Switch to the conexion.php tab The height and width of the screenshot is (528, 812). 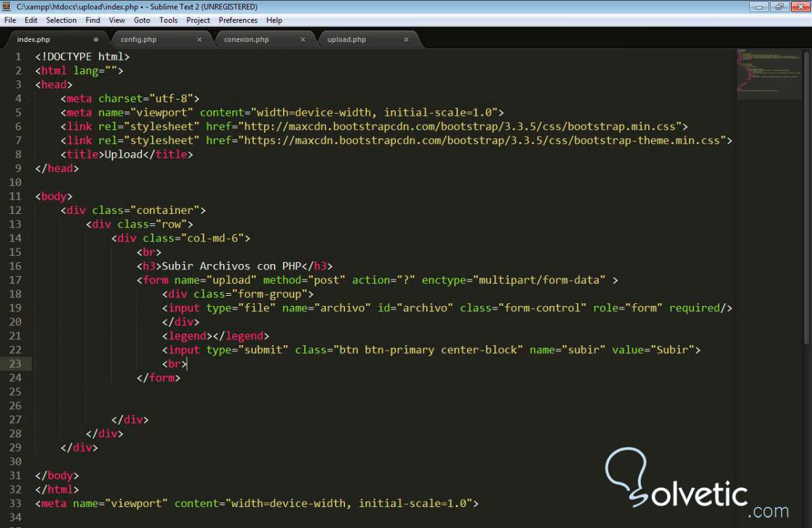click(246, 39)
